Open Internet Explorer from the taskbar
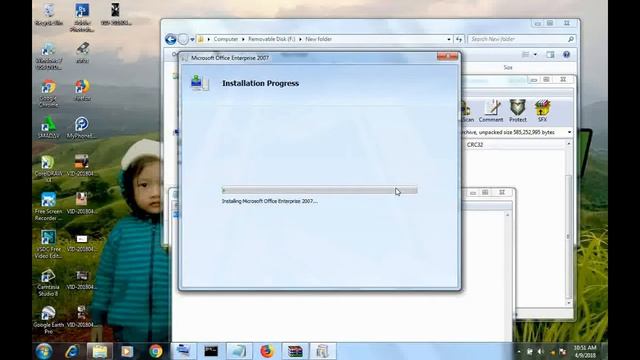Viewport: 640px width, 360px height. pos(72,351)
